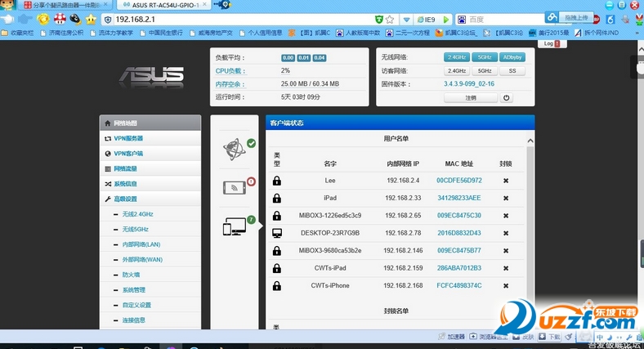Block DESKTOP-23R7G9B with its X icon
This screenshot has width=644, height=349.
point(506,233)
